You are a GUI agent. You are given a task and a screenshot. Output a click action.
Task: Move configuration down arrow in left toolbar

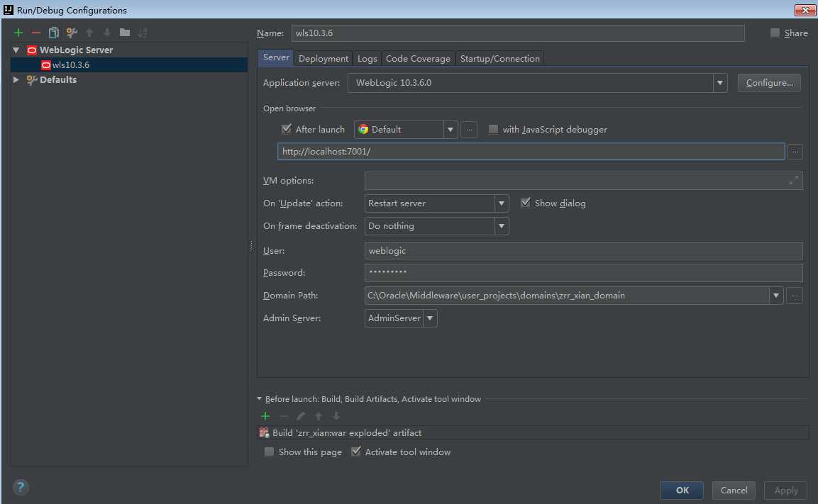(107, 33)
